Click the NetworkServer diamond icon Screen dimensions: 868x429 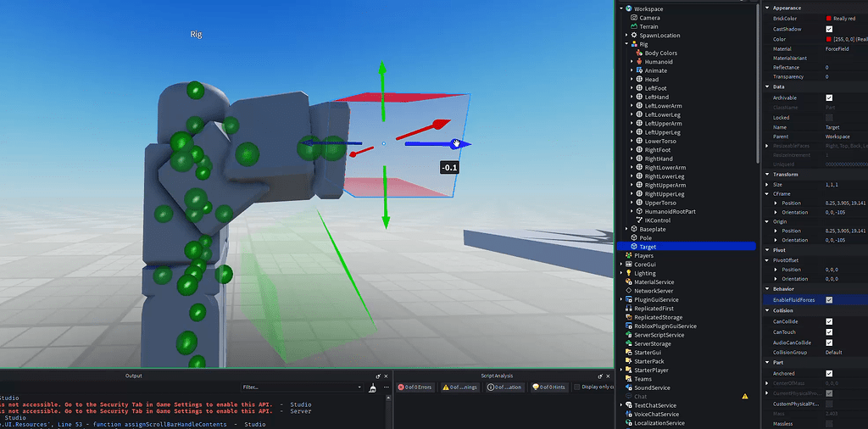[629, 291]
